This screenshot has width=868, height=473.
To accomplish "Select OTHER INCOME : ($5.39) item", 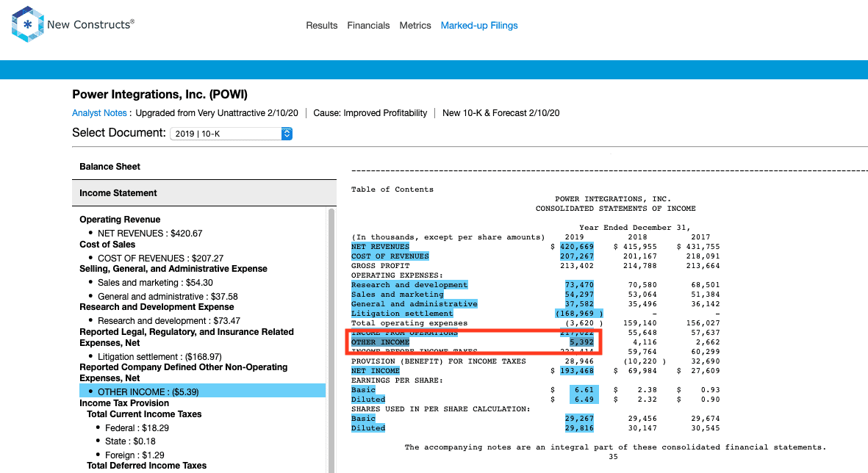I will click(203, 391).
